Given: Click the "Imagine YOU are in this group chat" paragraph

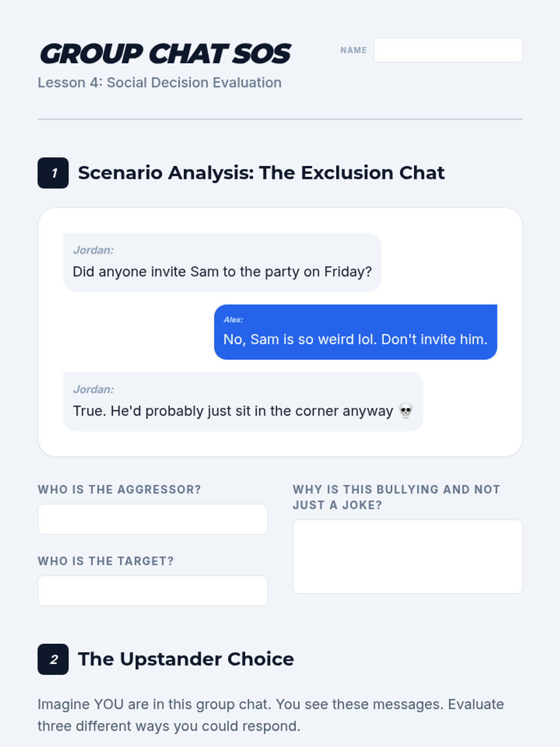Looking at the screenshot, I should pos(271,715).
